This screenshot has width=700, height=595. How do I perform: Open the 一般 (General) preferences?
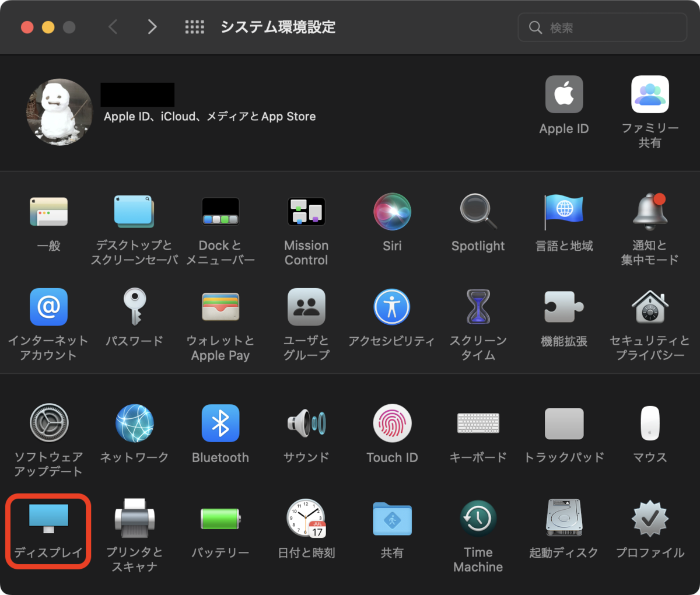[x=48, y=211]
